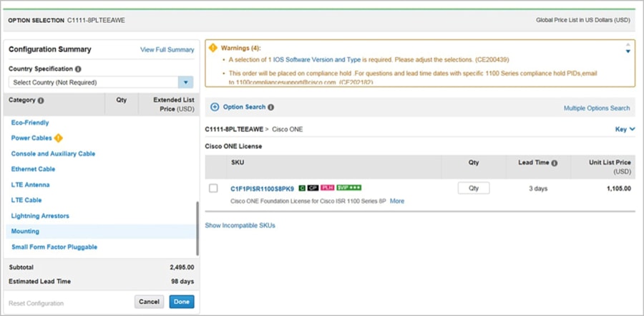This screenshot has height=316, width=644.
Task: Click the Option Search plus icon
Action: click(x=215, y=107)
